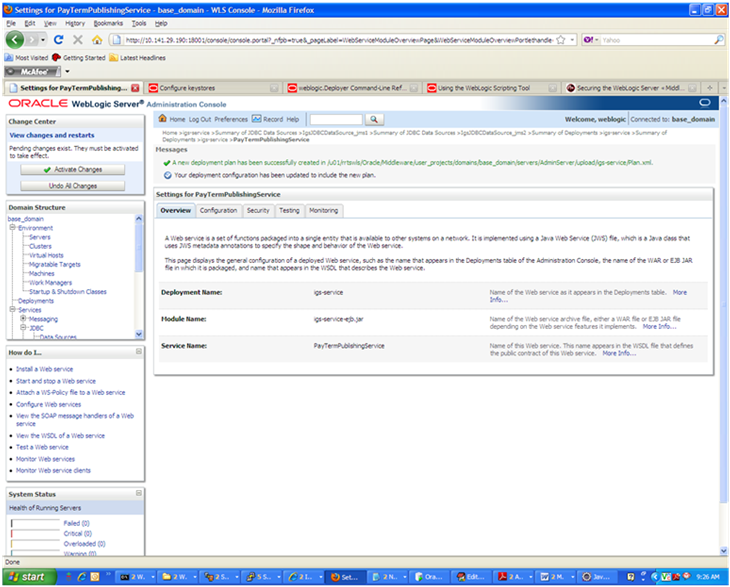Switch to the Configuration tab
The width and height of the screenshot is (730, 587).
point(218,211)
